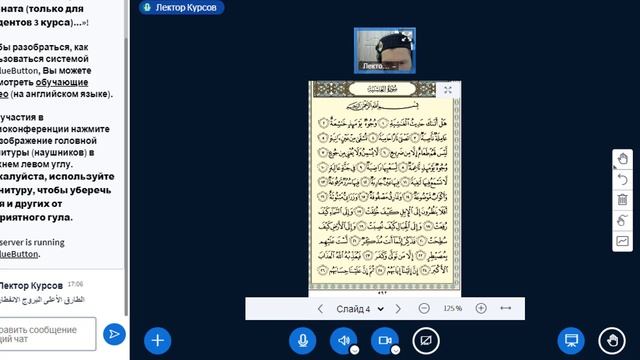Focus the chat message input field
Image resolution: width=640 pixels, height=360 pixels.
48,334
